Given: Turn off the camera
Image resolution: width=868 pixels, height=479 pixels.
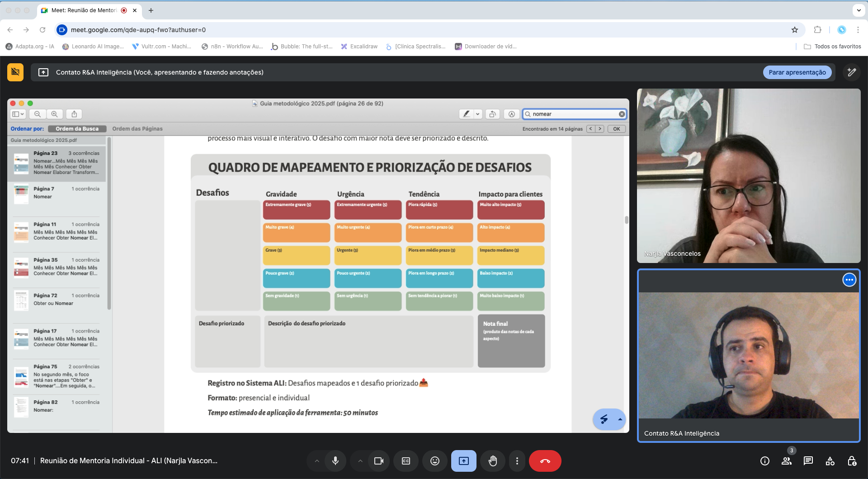Looking at the screenshot, I should click(x=378, y=461).
